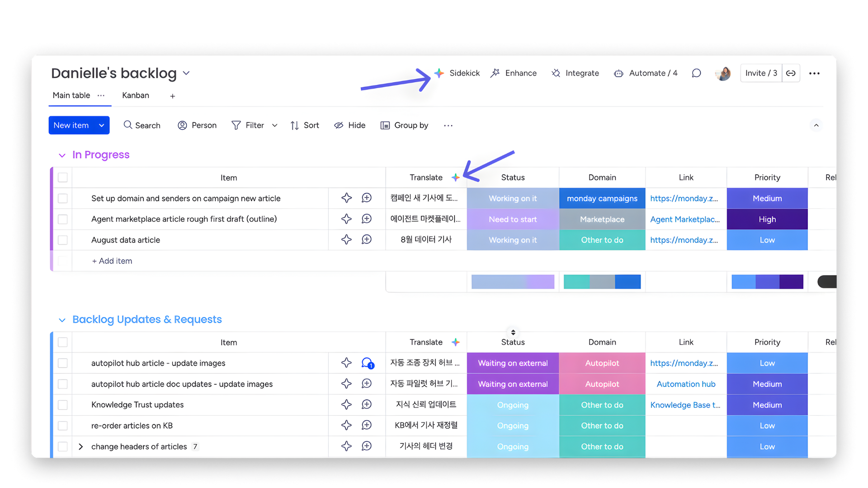Click the Invite / 3 button
868x488 pixels.
(761, 73)
